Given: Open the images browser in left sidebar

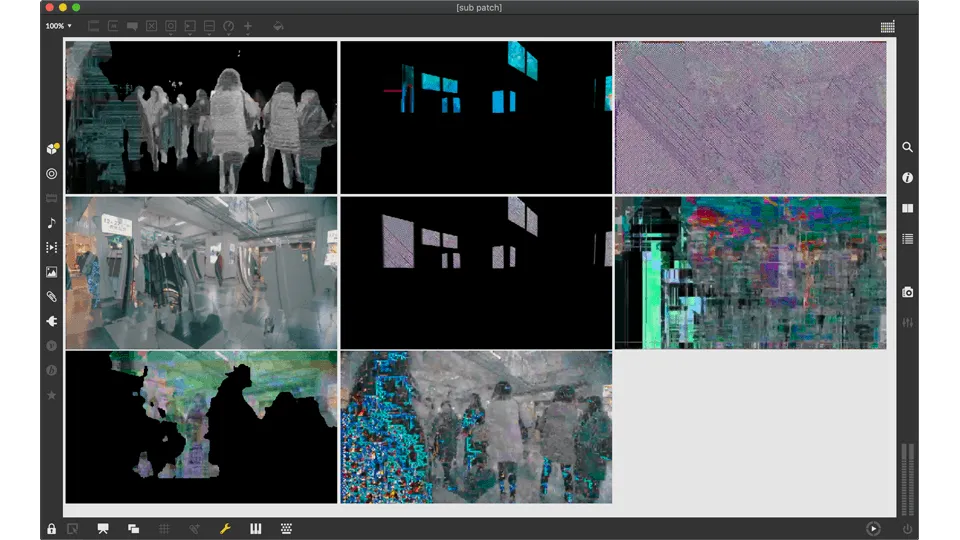Looking at the screenshot, I should [x=51, y=272].
